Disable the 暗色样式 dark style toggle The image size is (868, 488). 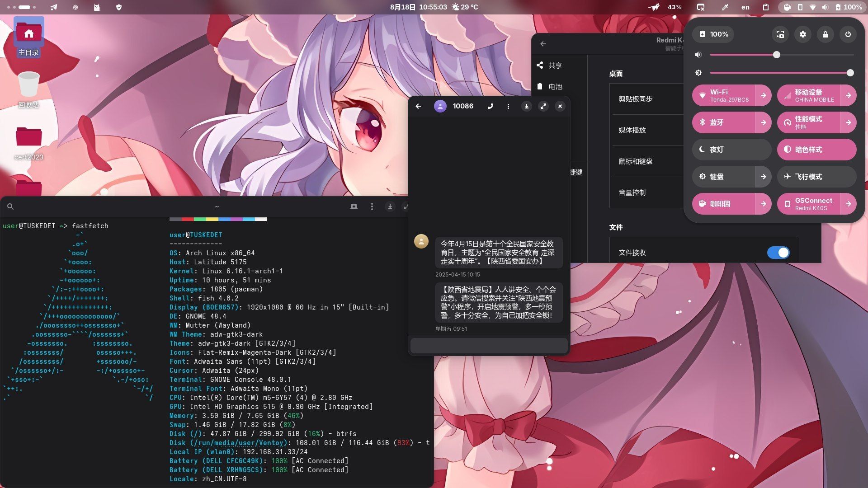(x=816, y=150)
